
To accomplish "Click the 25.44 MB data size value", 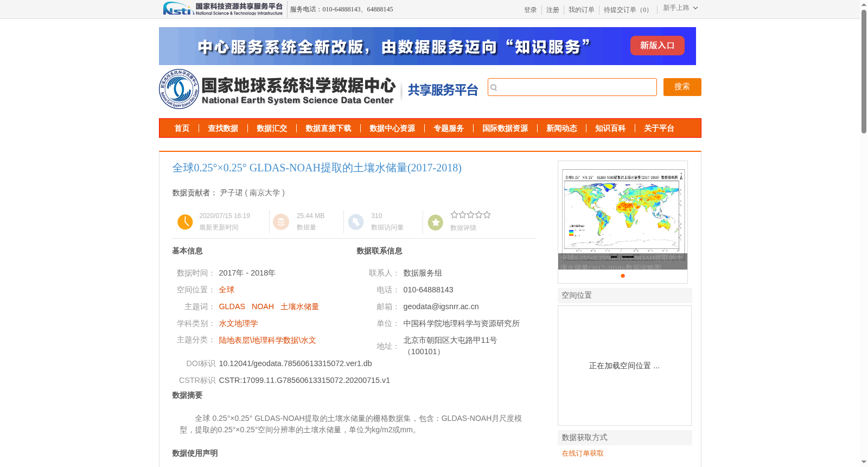I will coord(310,216).
